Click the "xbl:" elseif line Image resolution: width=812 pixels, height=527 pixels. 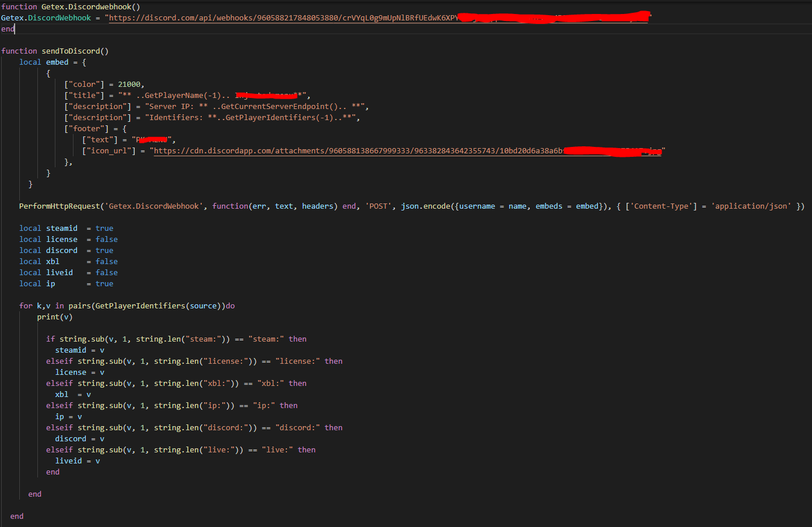click(176, 384)
